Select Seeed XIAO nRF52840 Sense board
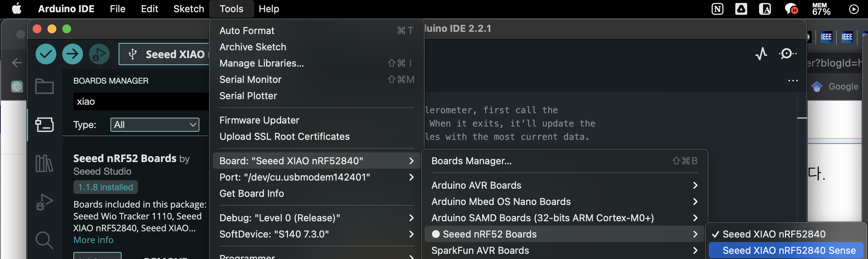868x259 pixels. (x=786, y=250)
